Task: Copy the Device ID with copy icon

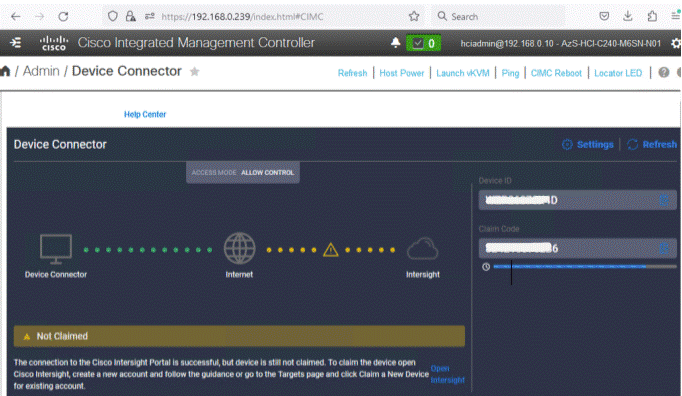Action: (664, 200)
